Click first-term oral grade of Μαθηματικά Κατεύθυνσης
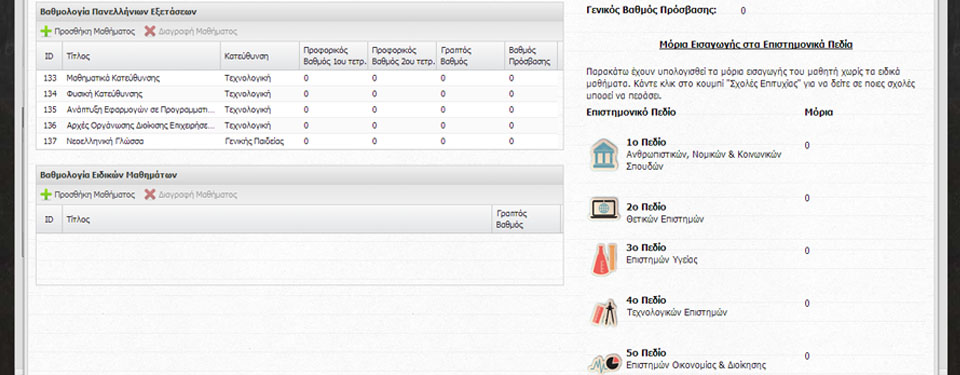The image size is (960, 375). [x=334, y=78]
